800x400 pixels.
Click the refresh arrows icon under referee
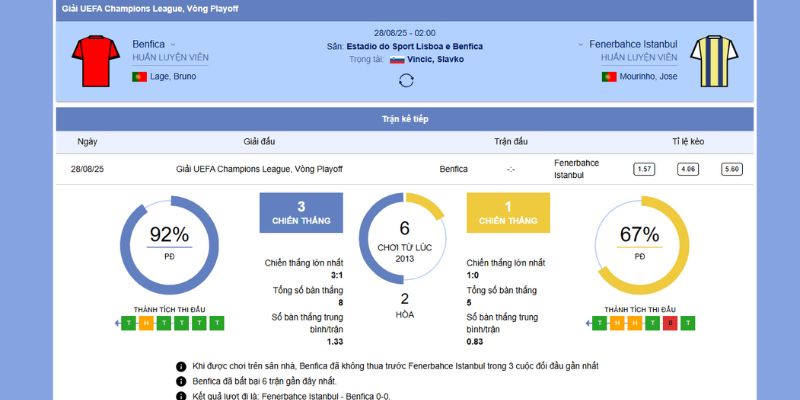(x=406, y=80)
